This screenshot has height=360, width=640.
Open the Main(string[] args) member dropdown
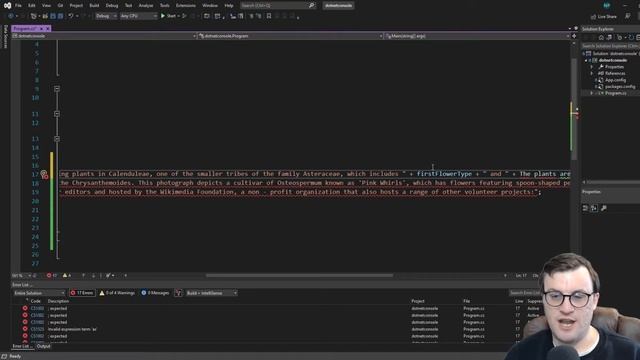pos(477,36)
